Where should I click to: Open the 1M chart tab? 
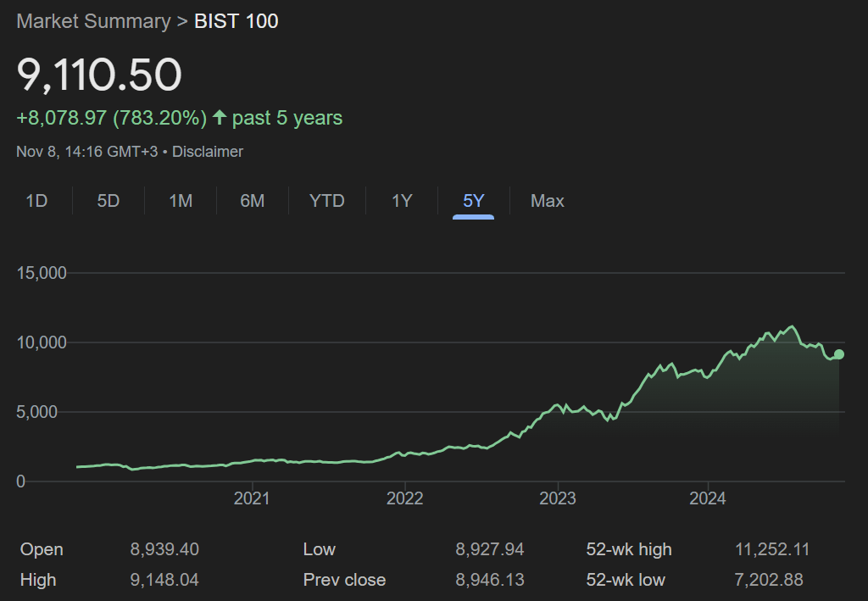tap(180, 201)
